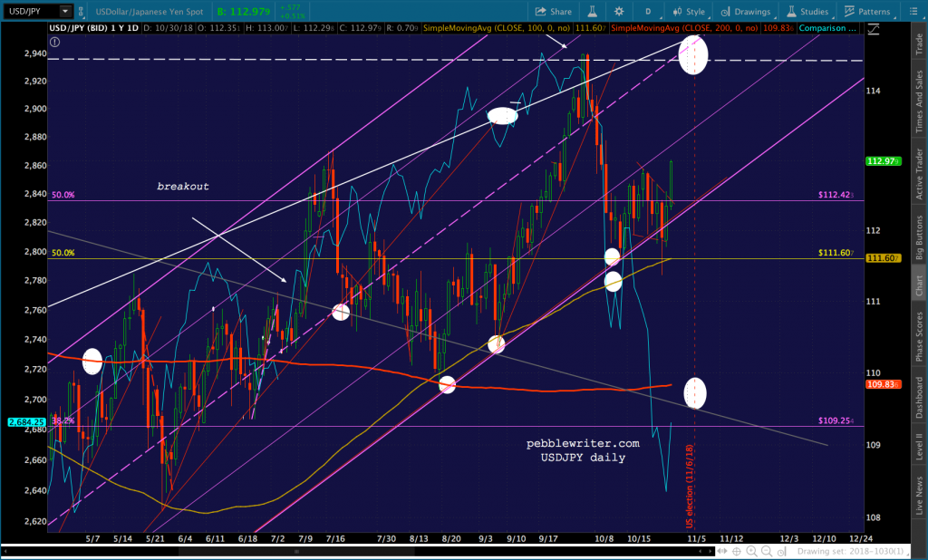Toggle the price axis scale icon

(x=873, y=28)
